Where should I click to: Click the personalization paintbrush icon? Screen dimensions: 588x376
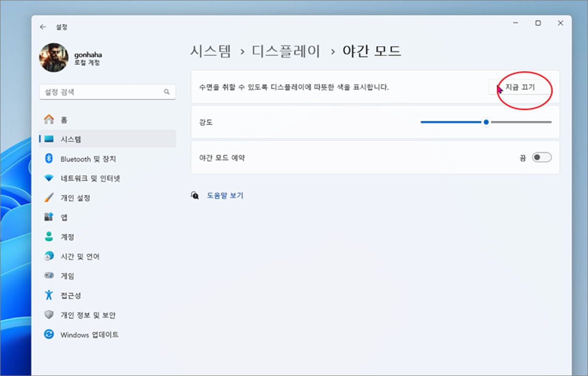tap(49, 198)
